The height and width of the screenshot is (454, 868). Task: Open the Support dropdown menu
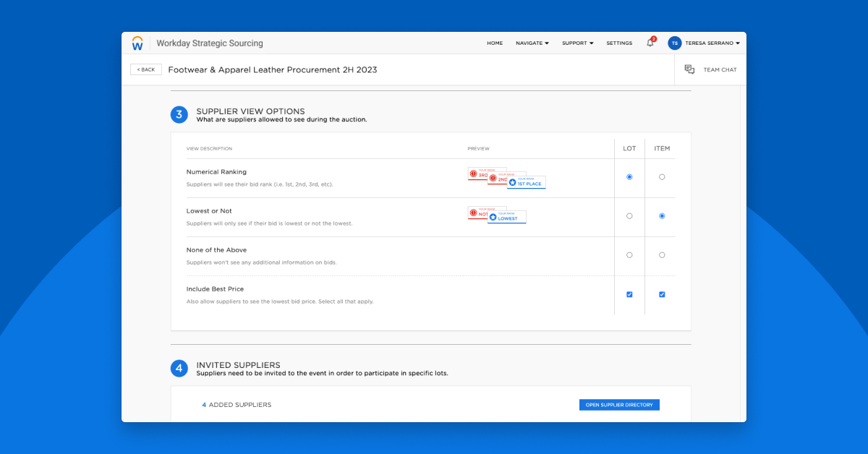pyautogui.click(x=577, y=43)
